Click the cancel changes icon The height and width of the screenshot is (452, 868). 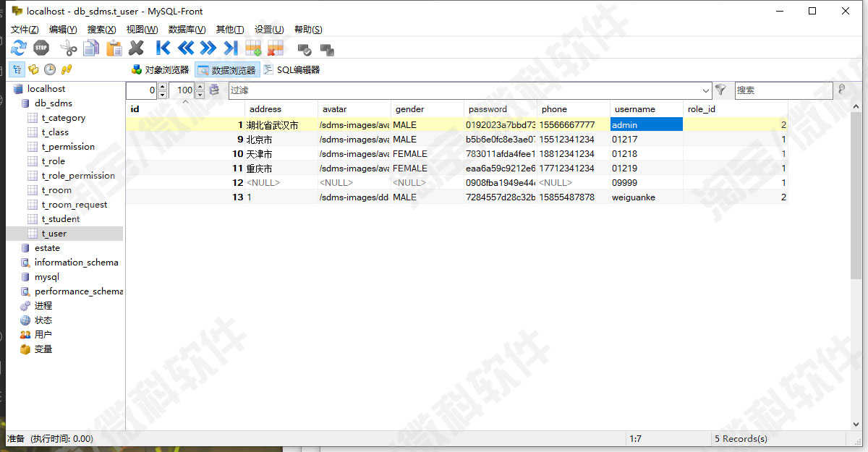pos(327,49)
